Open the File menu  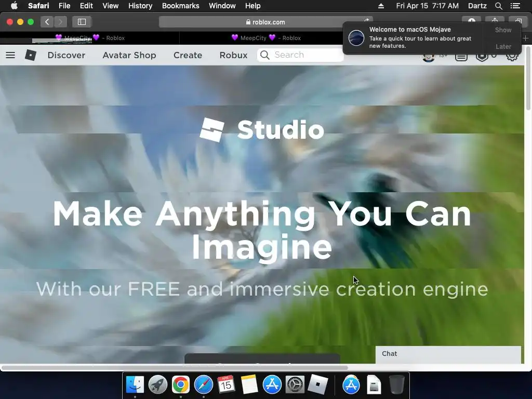click(x=64, y=6)
